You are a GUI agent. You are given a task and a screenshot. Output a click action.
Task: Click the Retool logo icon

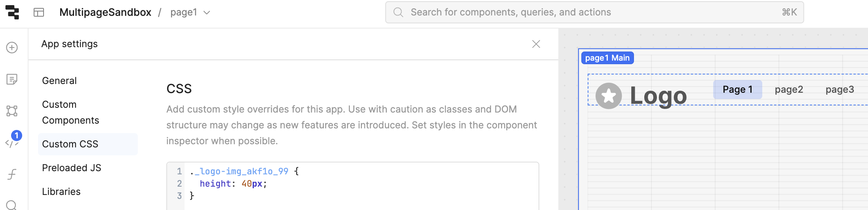click(12, 12)
